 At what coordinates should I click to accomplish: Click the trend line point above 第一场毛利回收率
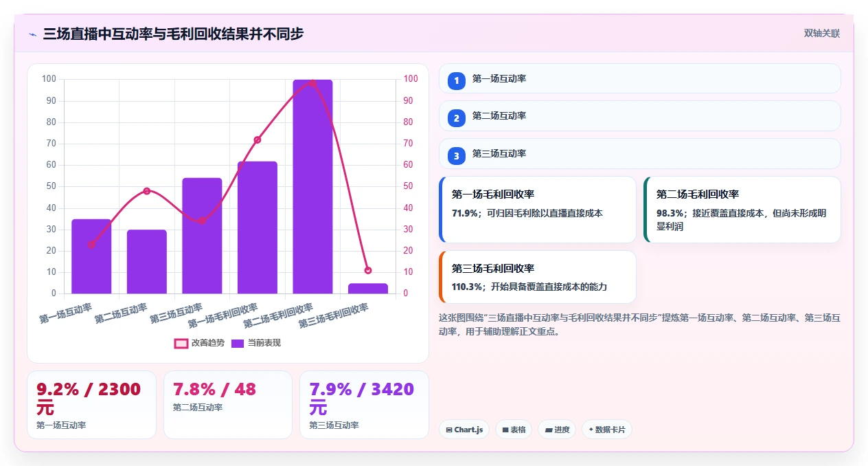tap(258, 140)
